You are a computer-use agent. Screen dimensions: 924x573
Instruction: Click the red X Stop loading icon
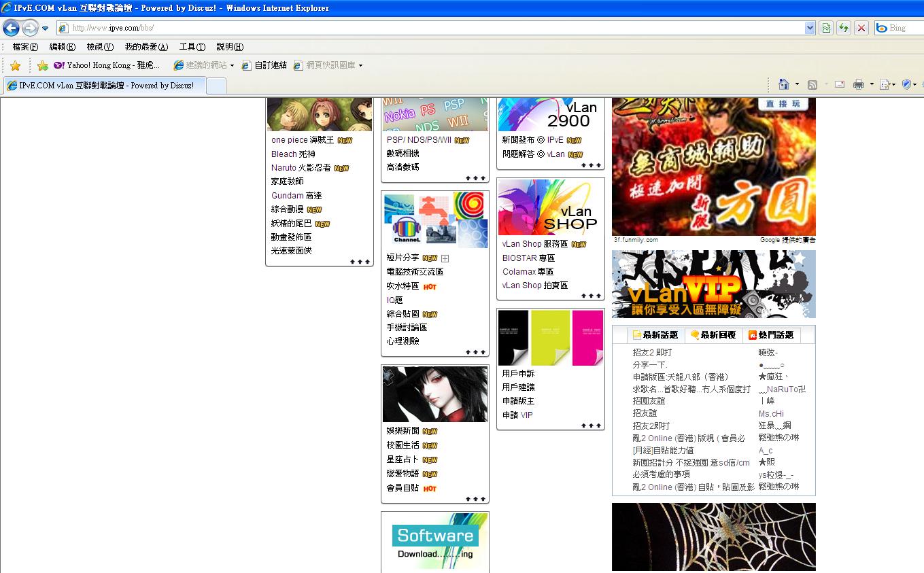coord(861,28)
